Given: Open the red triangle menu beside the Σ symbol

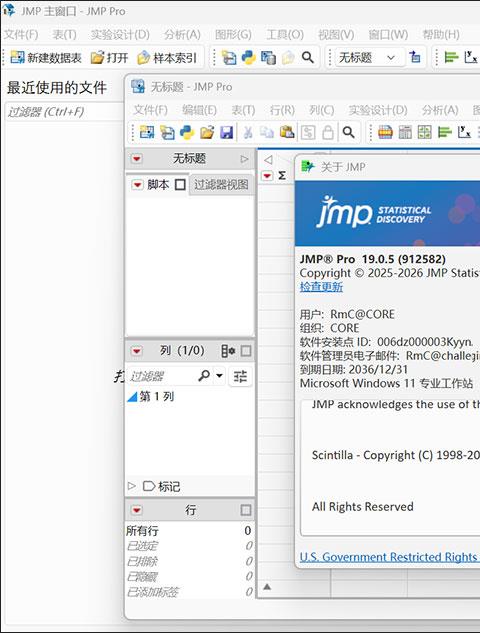Looking at the screenshot, I should point(267,176).
